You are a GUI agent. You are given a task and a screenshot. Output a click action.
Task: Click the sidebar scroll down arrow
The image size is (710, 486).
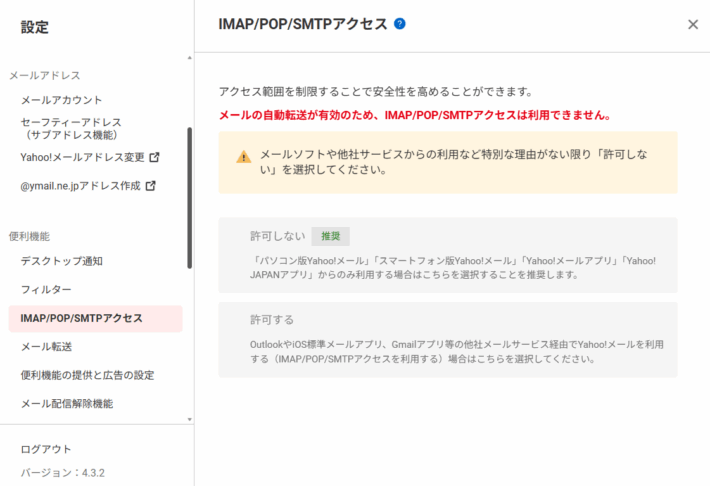(x=189, y=419)
